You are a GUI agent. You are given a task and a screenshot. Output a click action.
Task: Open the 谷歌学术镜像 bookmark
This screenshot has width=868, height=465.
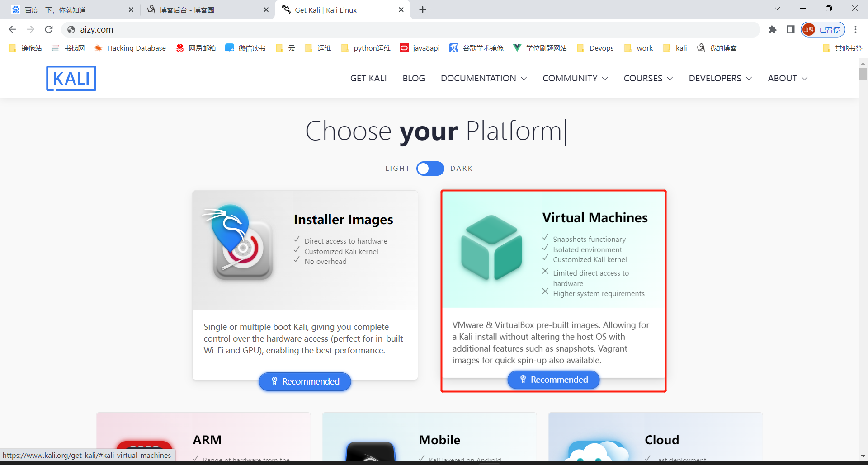pos(476,48)
